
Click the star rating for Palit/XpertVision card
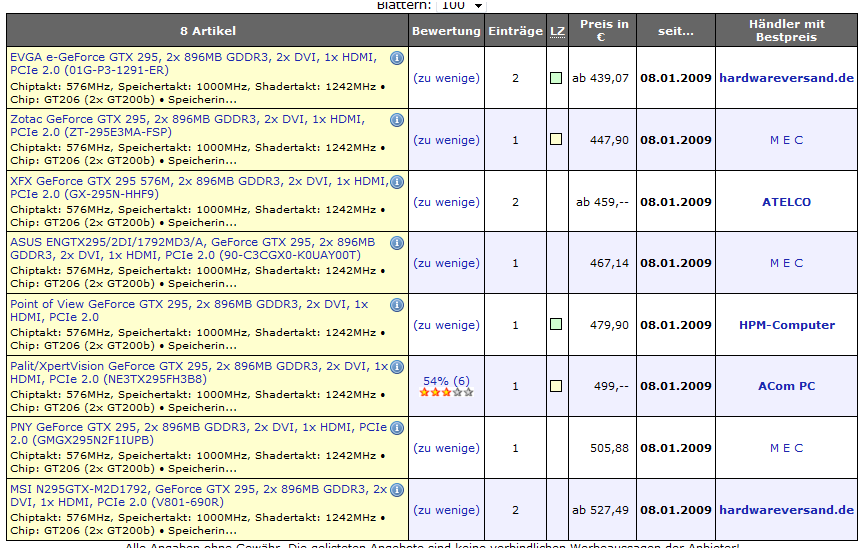(x=446, y=392)
